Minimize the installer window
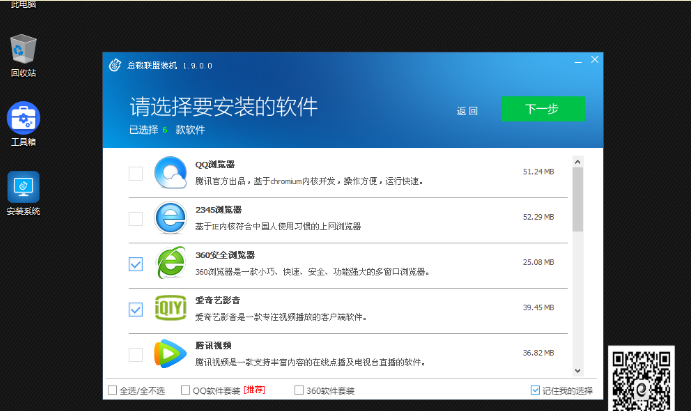 pos(578,61)
